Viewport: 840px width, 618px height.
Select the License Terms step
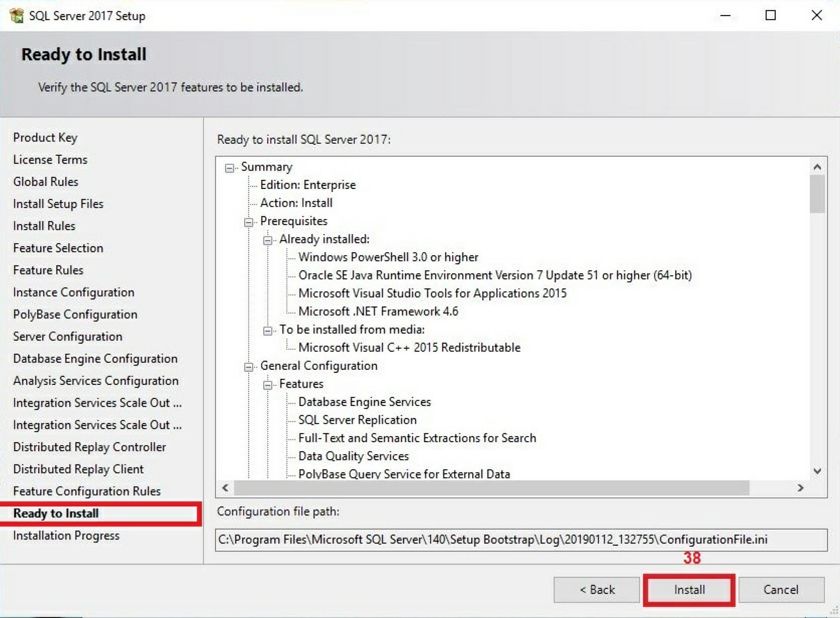click(x=50, y=160)
